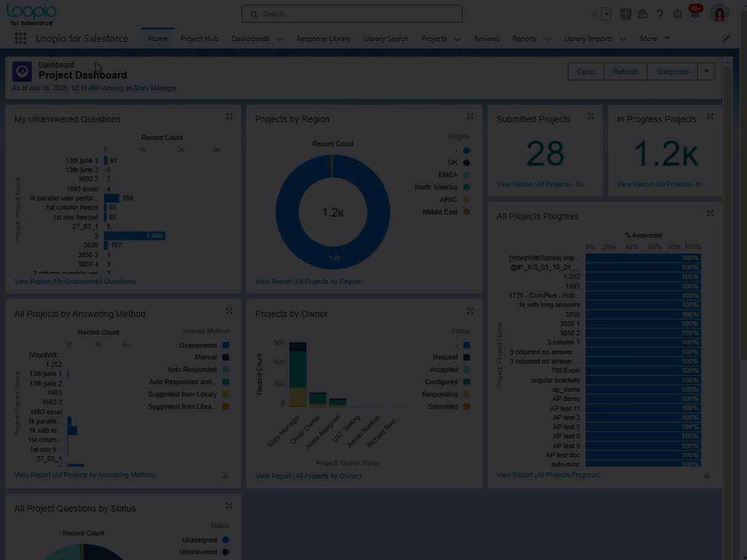View Report for All Projects by Region
This screenshot has width=747, height=560.
[309, 281]
